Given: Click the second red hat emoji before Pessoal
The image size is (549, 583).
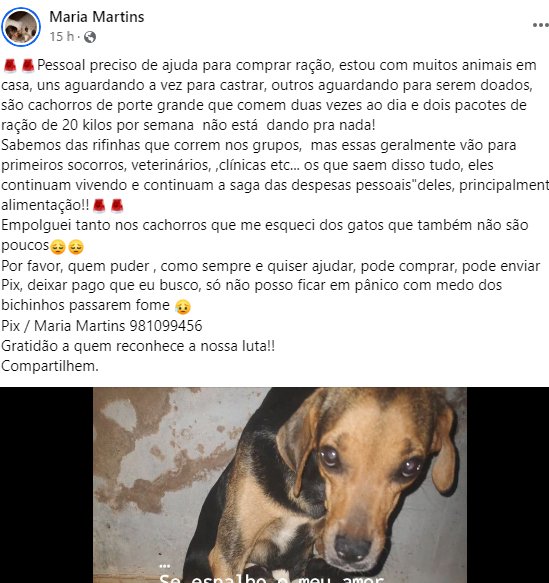Looking at the screenshot, I should pyautogui.click(x=28, y=65).
